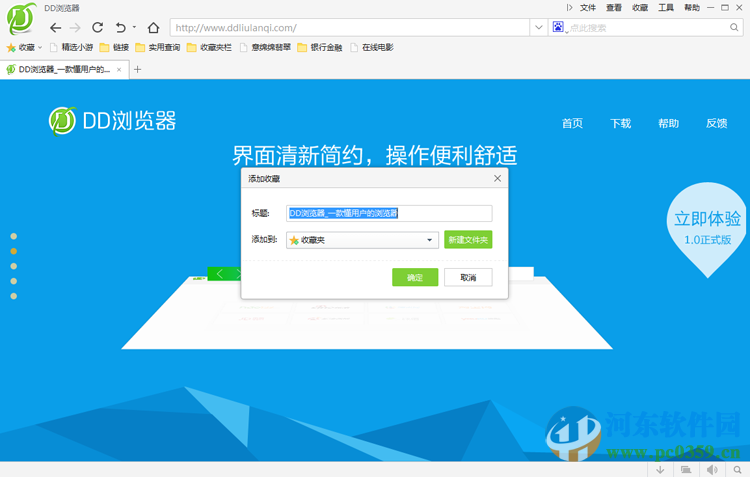Select the third slide indicator dot
The width and height of the screenshot is (750, 477).
14,266
